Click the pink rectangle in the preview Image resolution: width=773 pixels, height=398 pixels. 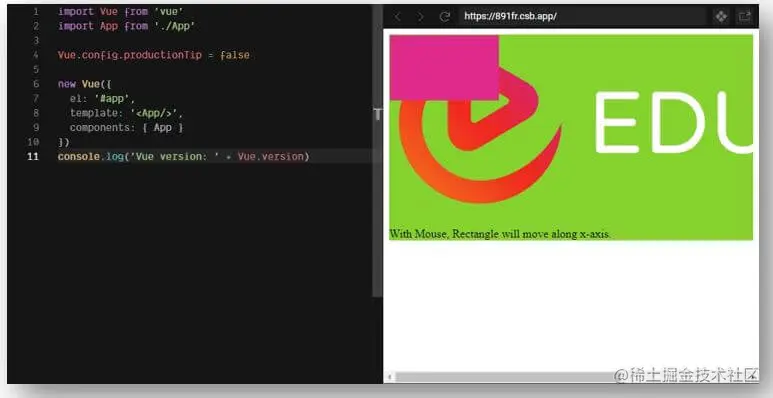[x=444, y=68]
